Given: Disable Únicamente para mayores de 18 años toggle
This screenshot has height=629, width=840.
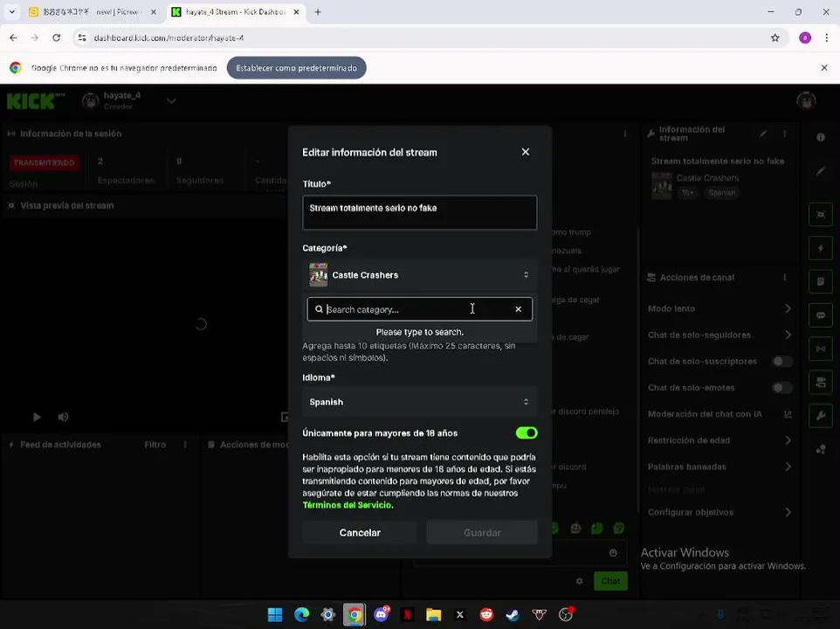Looking at the screenshot, I should (x=526, y=433).
